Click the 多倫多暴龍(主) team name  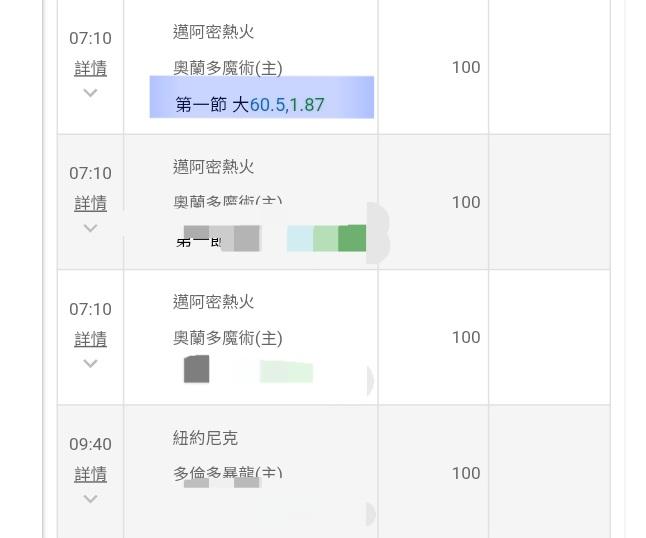click(227, 473)
